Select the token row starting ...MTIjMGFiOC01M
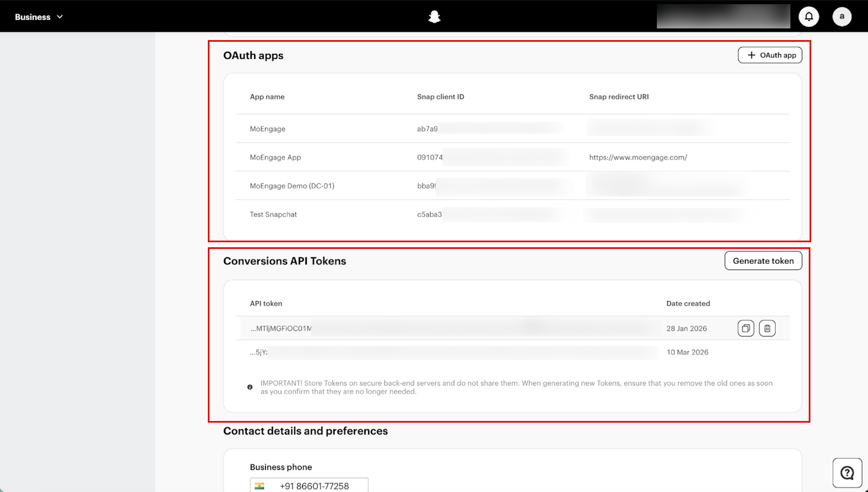Image resolution: width=868 pixels, height=492 pixels. coord(512,328)
